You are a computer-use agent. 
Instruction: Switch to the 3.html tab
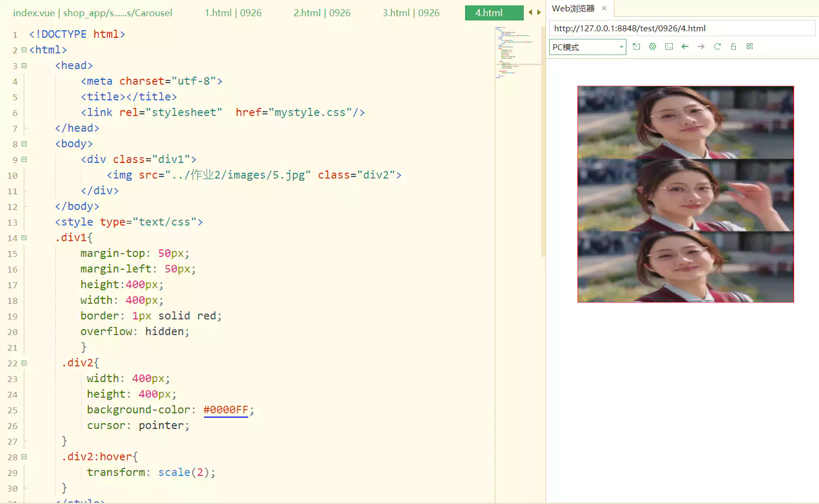pos(411,12)
